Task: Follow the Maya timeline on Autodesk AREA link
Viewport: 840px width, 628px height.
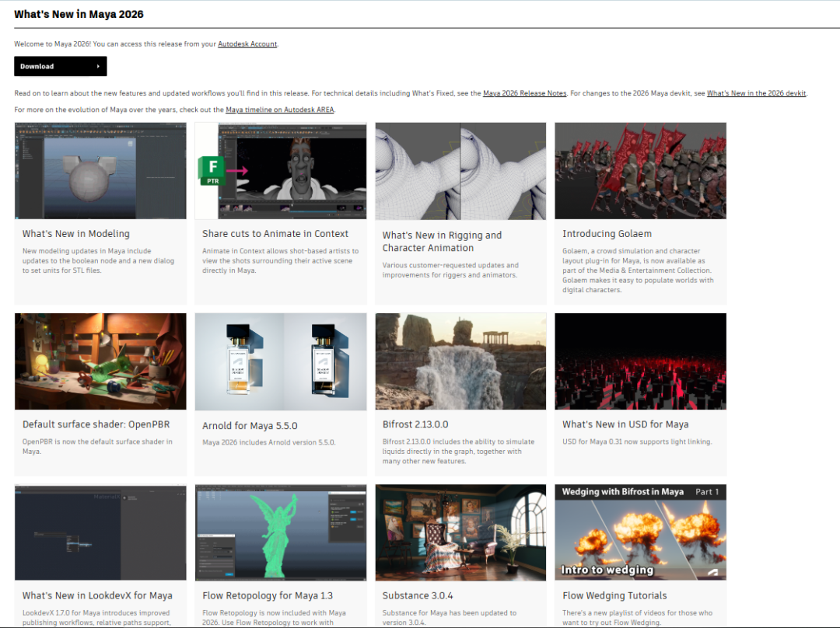Action: [279, 110]
